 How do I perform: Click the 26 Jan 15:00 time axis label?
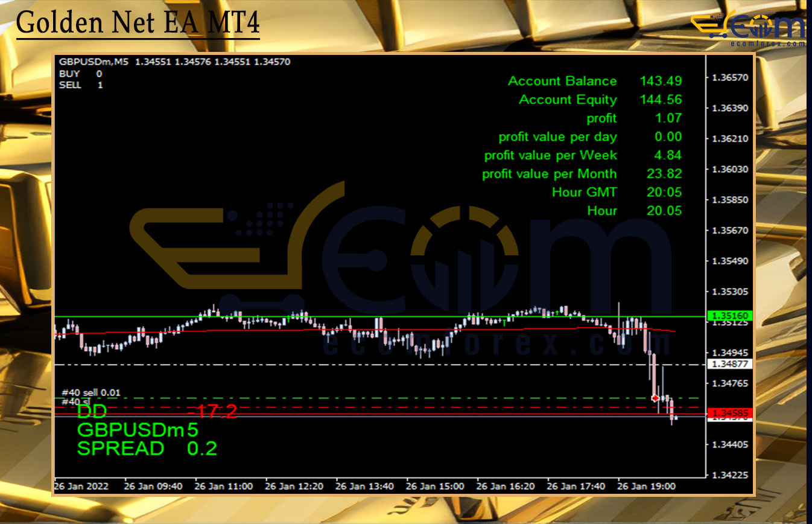434,486
